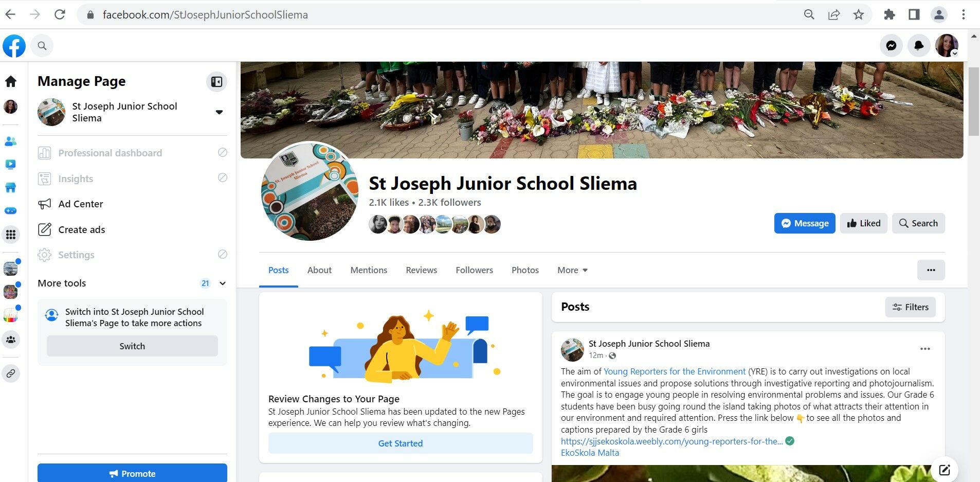Open Messenger from the top bar
The width and height of the screenshot is (980, 482).
point(891,46)
